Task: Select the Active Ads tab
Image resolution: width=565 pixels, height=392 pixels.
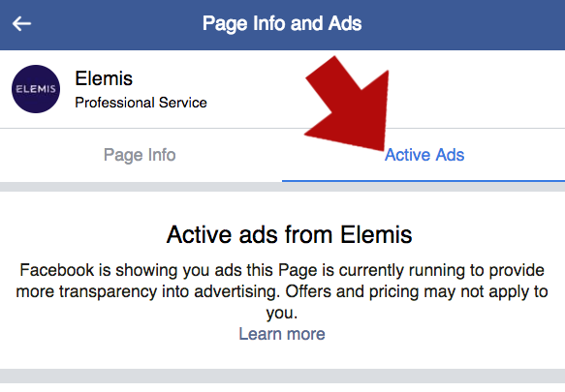Action: click(x=424, y=155)
